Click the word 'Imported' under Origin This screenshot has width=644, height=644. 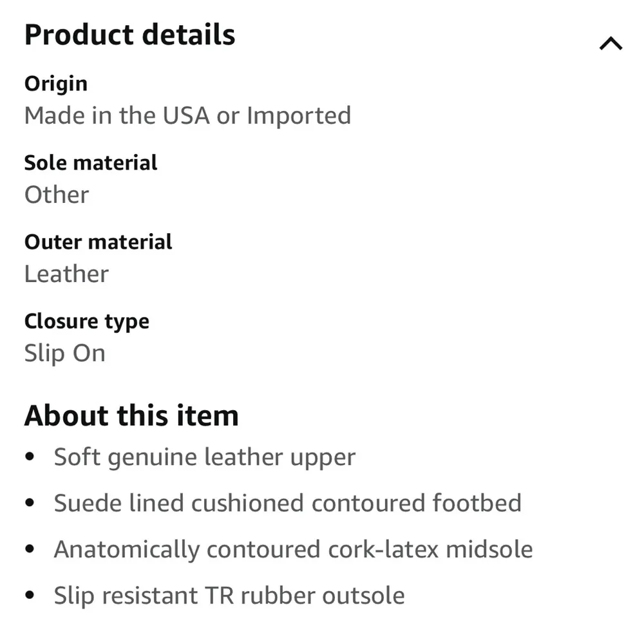tap(299, 116)
